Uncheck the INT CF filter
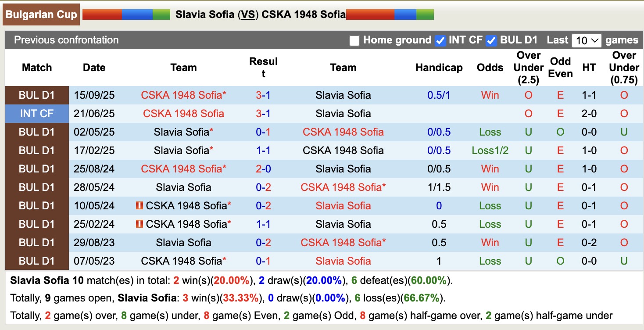The width and height of the screenshot is (644, 330). (440, 40)
